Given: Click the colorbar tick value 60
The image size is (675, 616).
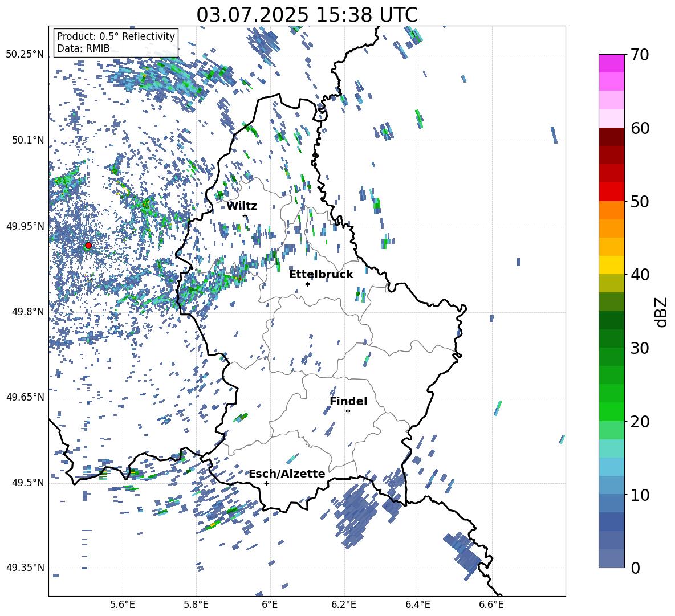Looking at the screenshot, I should point(640,128).
